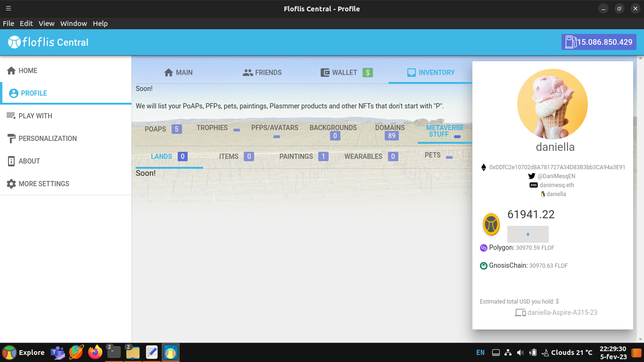644x362 pixels.
Task: Open Personalization settings in the sidebar
Action: point(66,139)
